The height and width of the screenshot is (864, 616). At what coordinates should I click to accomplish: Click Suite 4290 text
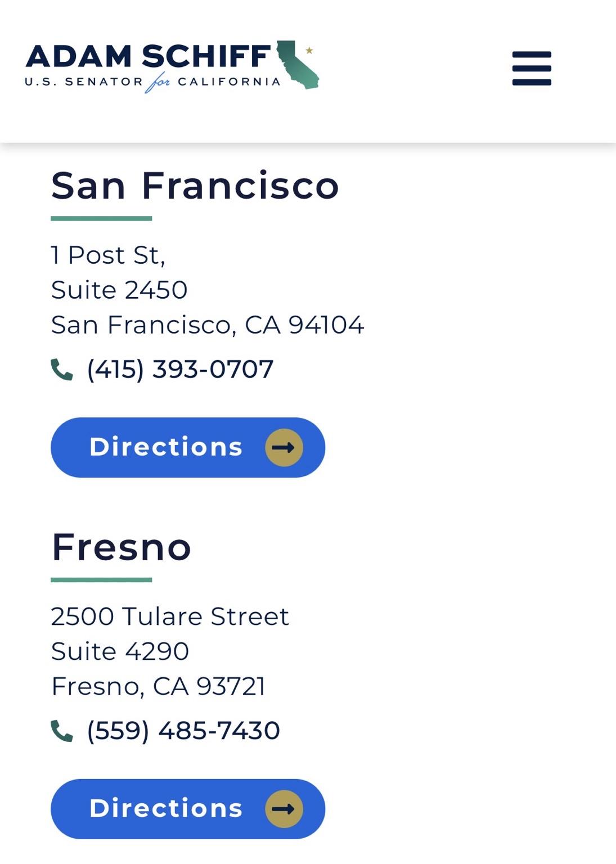[120, 651]
